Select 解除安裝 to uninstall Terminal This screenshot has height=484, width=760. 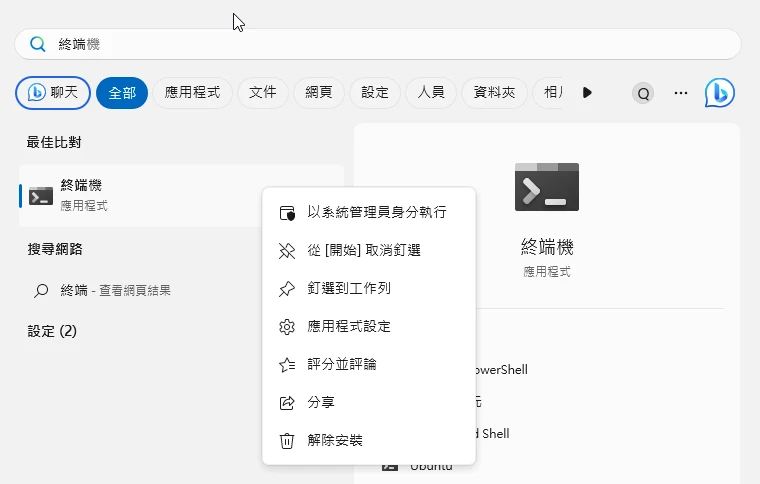[334, 440]
